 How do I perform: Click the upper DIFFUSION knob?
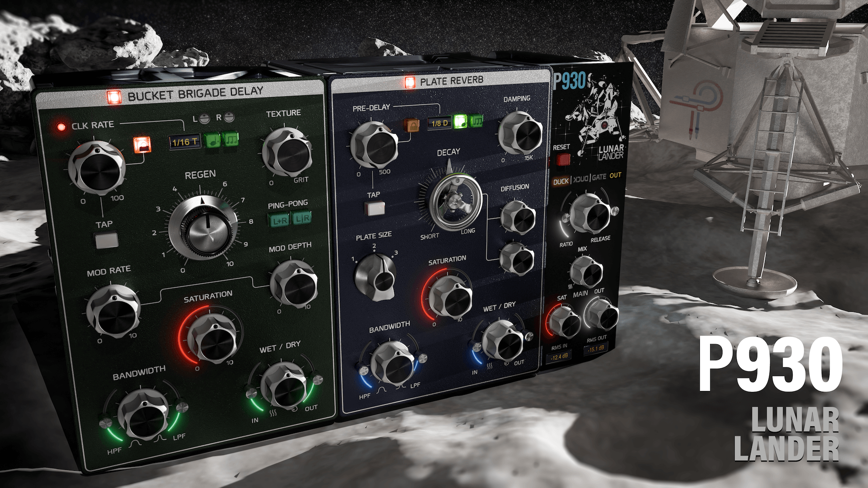518,217
